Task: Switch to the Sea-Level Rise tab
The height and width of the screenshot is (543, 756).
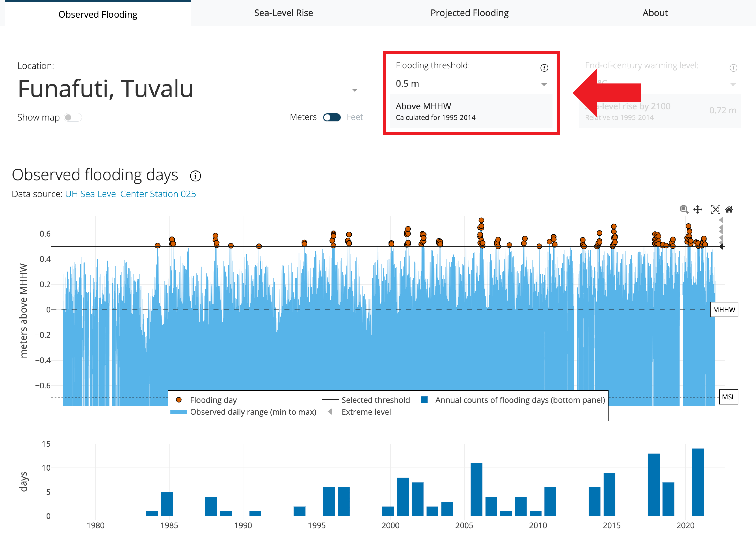Action: coord(283,13)
